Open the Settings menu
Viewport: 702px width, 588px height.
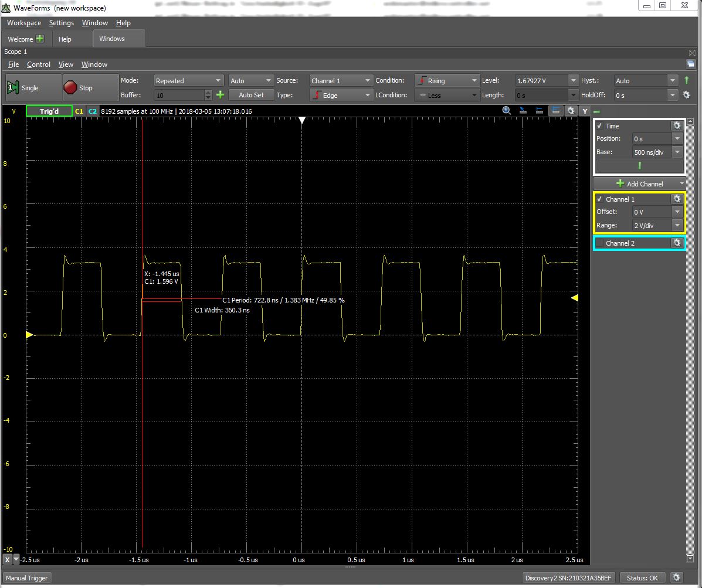pos(62,23)
